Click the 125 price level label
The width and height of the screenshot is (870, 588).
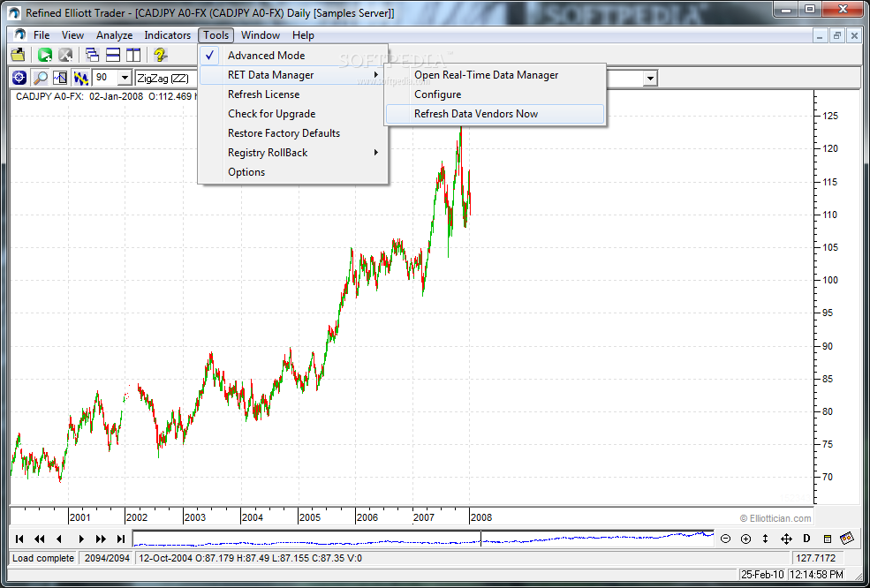830,116
